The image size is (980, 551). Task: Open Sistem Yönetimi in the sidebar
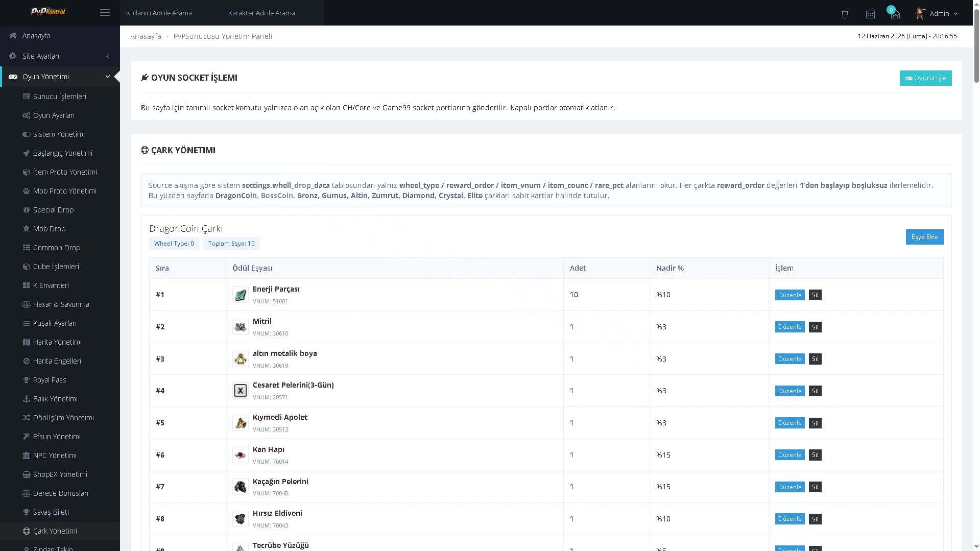click(x=60, y=134)
